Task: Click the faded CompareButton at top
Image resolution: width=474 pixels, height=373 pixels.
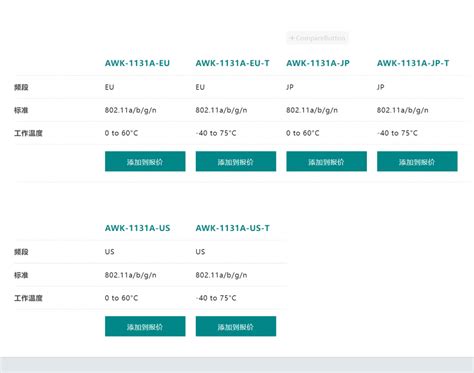Action: tap(317, 38)
